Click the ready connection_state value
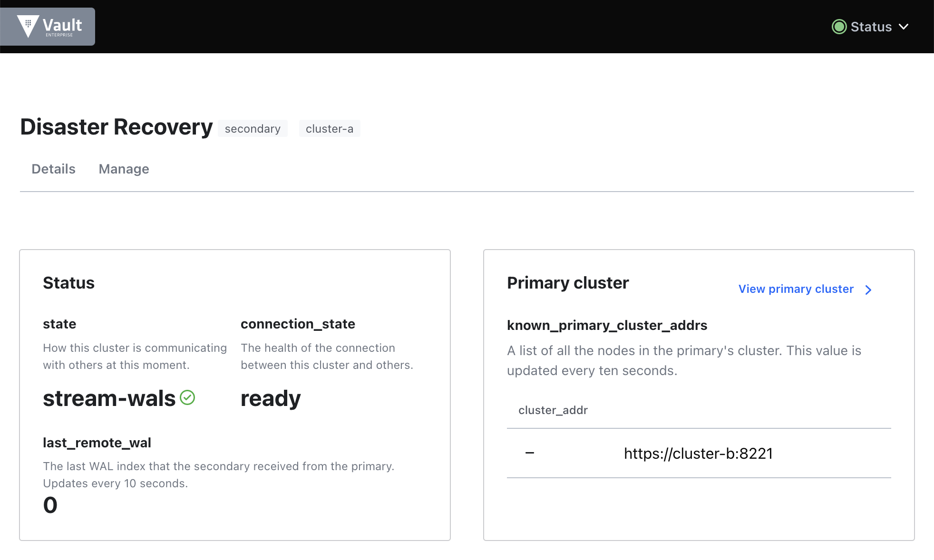The image size is (934, 560). [270, 398]
